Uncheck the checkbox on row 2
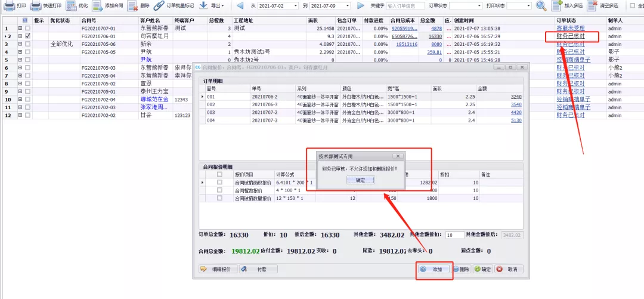The width and height of the screenshot is (644, 299). coord(28,36)
